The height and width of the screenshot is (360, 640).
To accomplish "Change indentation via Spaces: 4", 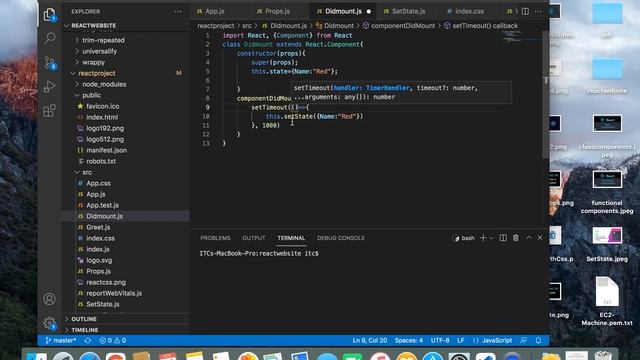I will (409, 340).
